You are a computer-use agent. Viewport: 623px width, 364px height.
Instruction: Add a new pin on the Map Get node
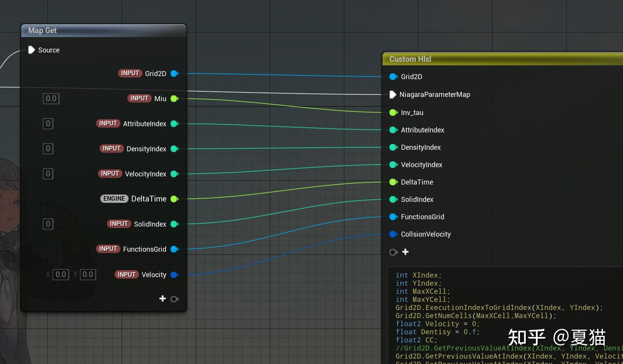tap(163, 298)
